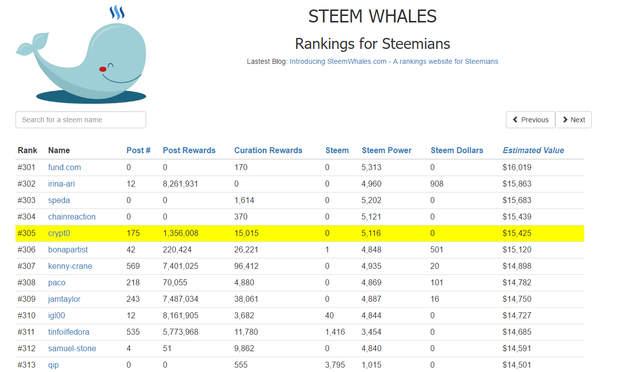Click estimated value $14,501

pyautogui.click(x=517, y=365)
